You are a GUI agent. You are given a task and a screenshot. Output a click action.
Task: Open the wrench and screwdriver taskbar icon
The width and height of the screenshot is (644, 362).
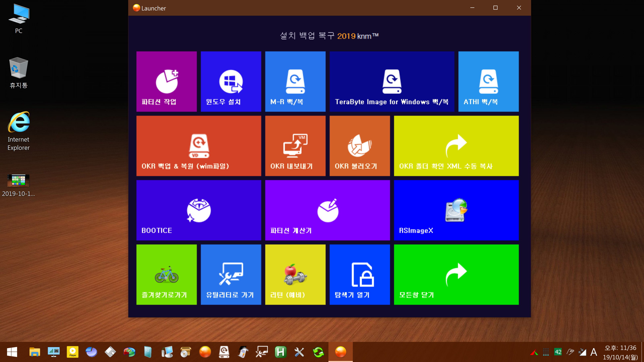pos(299,352)
